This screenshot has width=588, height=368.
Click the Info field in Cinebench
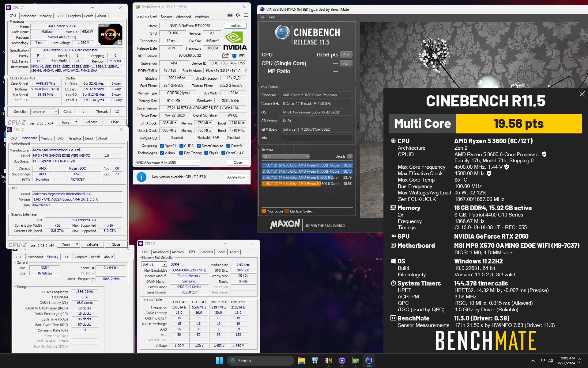tap(317, 138)
